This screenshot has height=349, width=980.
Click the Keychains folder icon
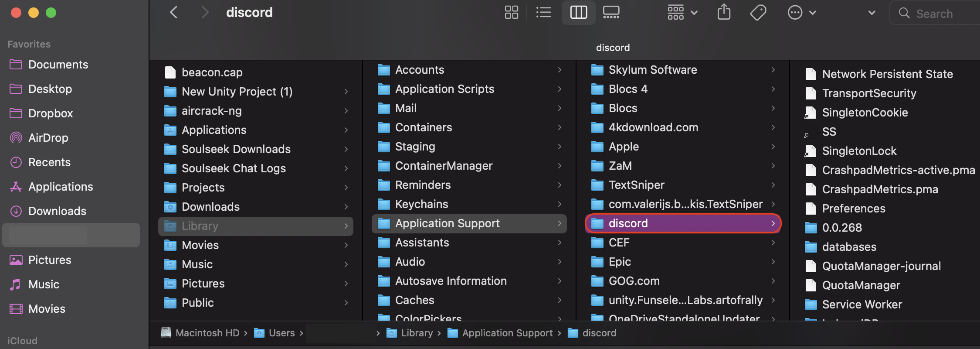tap(383, 204)
